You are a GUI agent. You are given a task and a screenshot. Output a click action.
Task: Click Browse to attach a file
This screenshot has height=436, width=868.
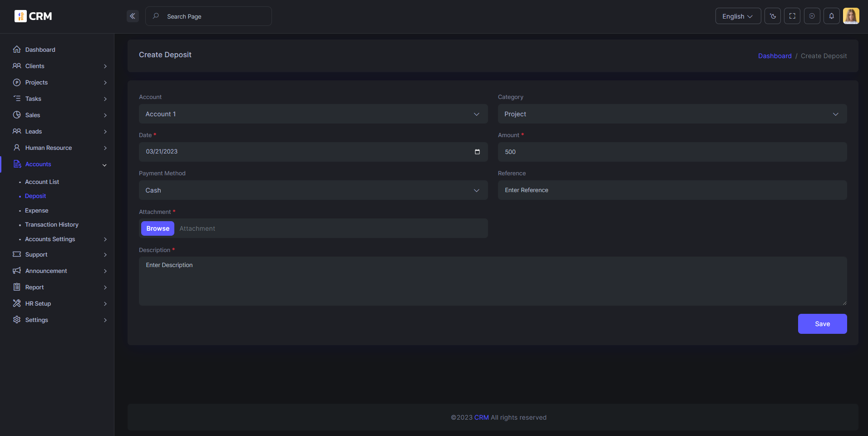[158, 228]
